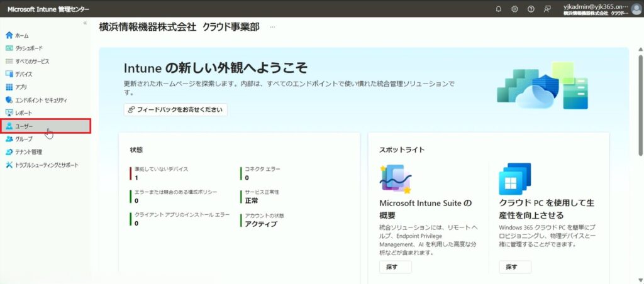Screen dimensions: 644x284
Task: Click the トラブルシューティングとサポート tools icon
Action: (9, 165)
